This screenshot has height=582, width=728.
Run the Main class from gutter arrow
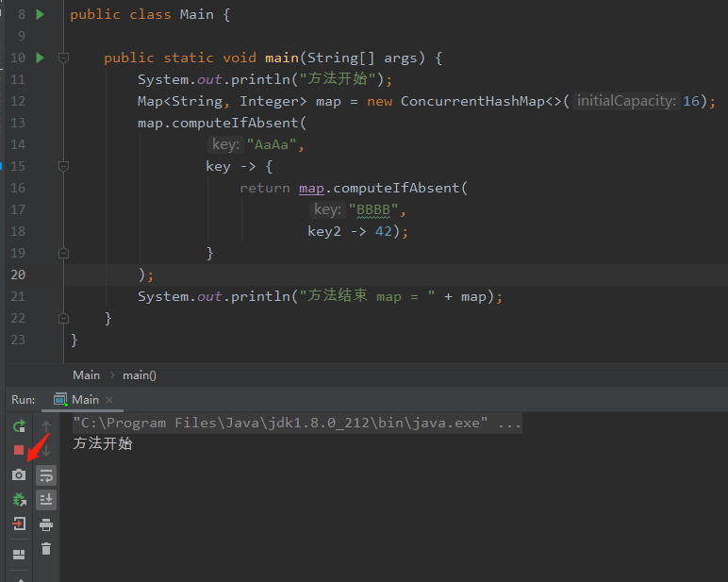(41, 14)
